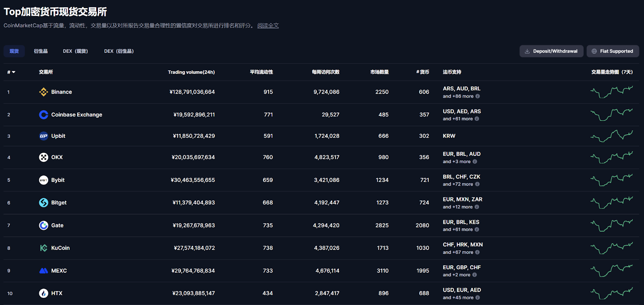Viewport: 644px width, 305px height.
Task: Open the Upbit exchange link
Action: 58,136
